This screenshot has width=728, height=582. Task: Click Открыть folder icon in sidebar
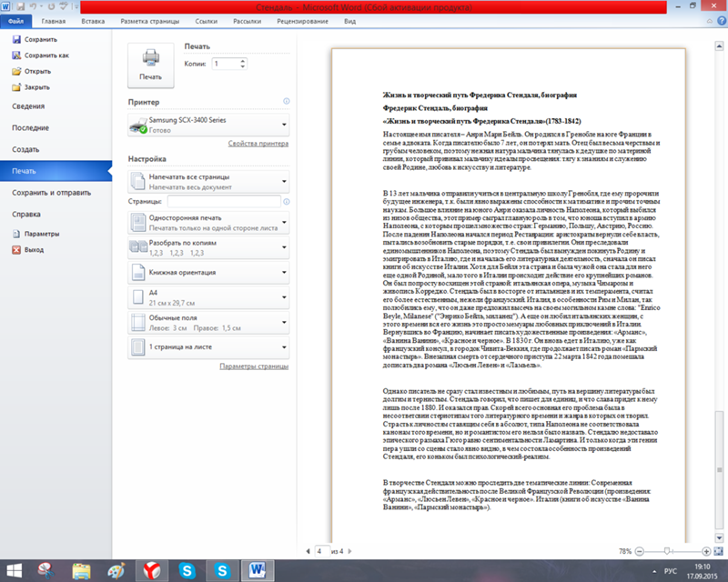pyautogui.click(x=17, y=71)
